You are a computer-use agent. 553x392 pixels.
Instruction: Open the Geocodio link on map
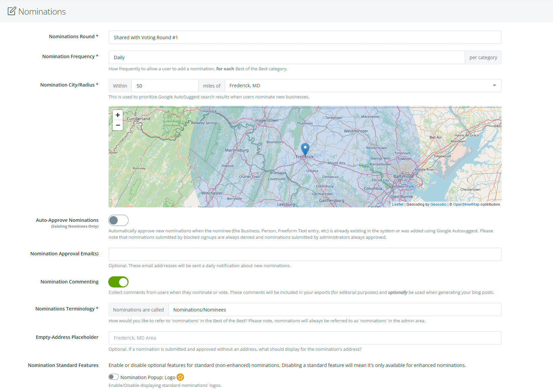(438, 204)
